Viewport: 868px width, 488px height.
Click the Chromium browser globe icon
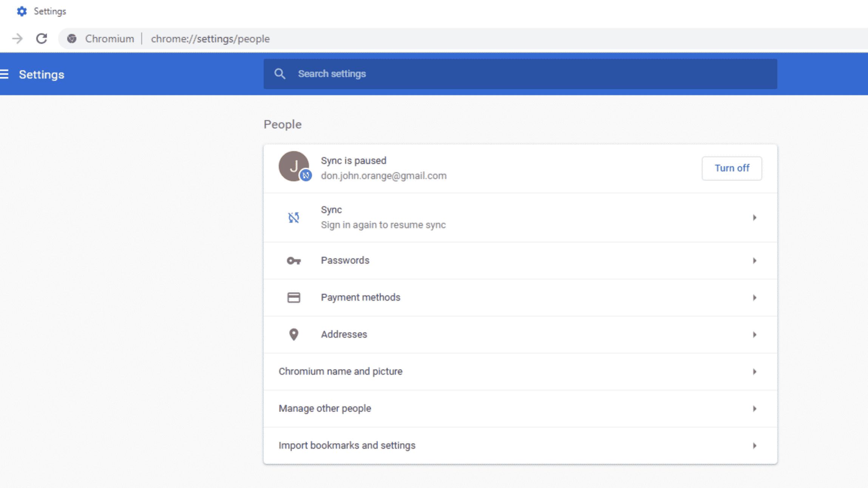coord(71,39)
